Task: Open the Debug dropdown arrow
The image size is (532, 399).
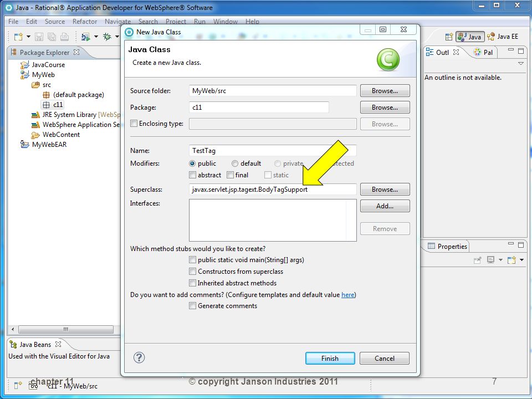Action: click(x=117, y=37)
